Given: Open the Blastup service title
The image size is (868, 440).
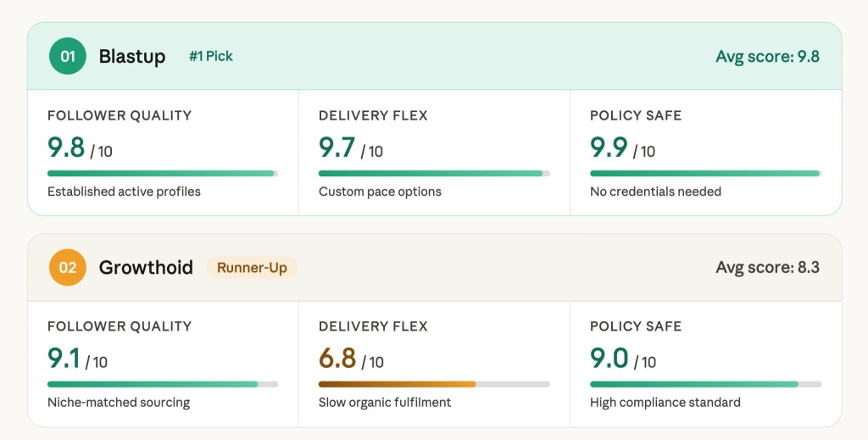Looking at the screenshot, I should (132, 57).
